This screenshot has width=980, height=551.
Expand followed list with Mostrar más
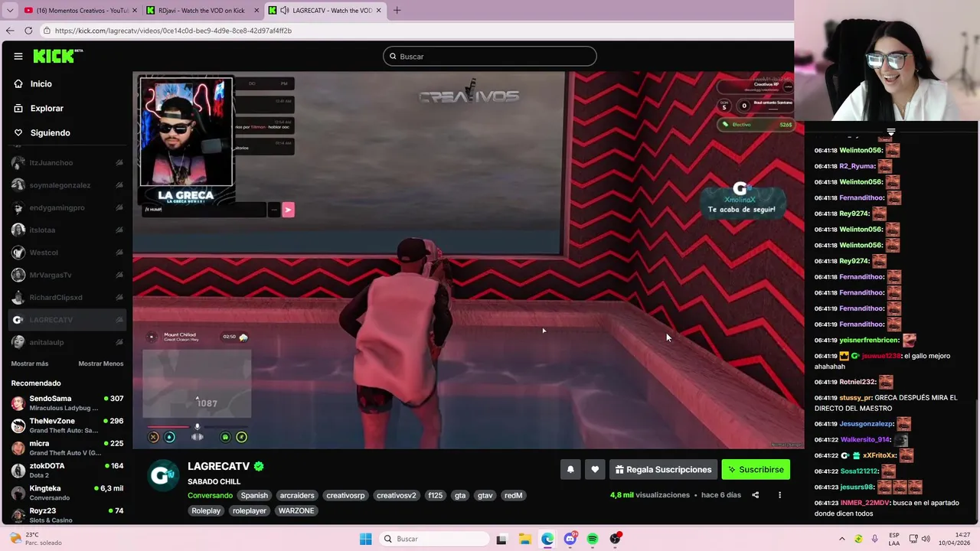[x=30, y=364]
